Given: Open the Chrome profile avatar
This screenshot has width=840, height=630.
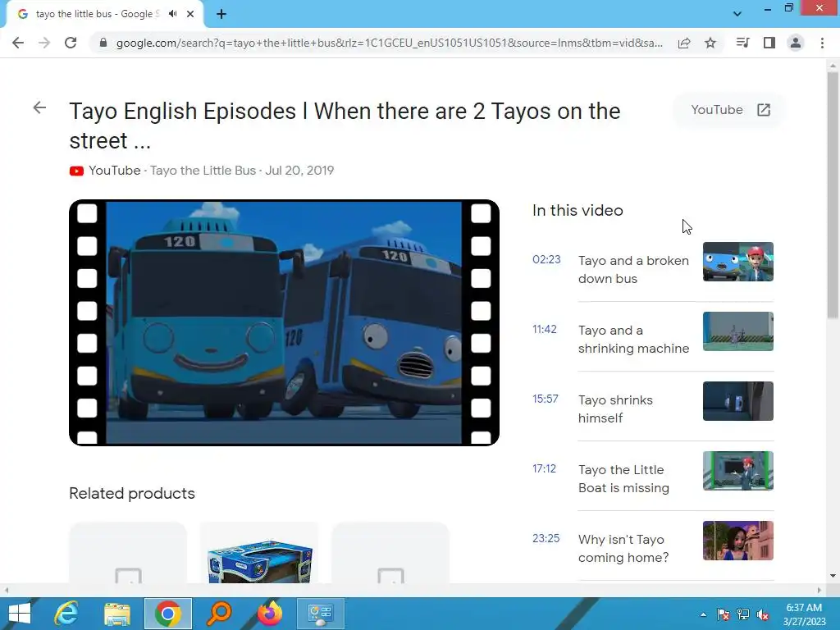Looking at the screenshot, I should [x=796, y=43].
